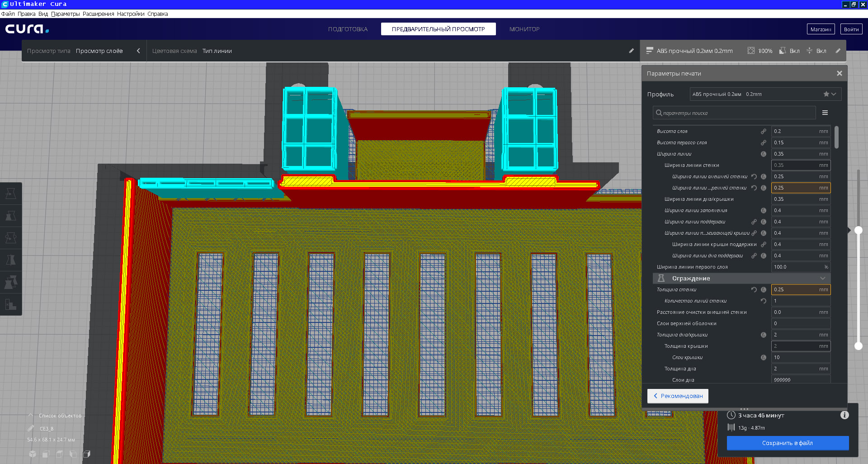
Task: Switch to the 'ПОДГОТОВКА' tab
Action: 348,29
